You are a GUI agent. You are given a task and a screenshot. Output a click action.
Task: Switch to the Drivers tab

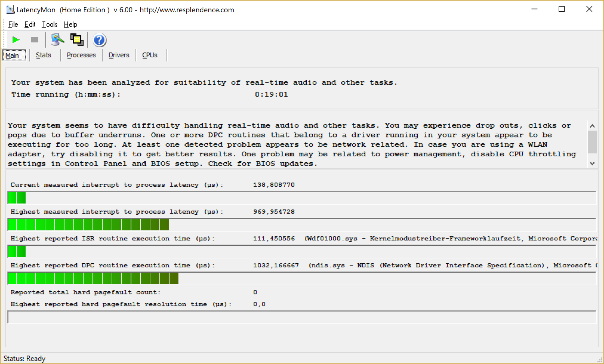tap(119, 55)
